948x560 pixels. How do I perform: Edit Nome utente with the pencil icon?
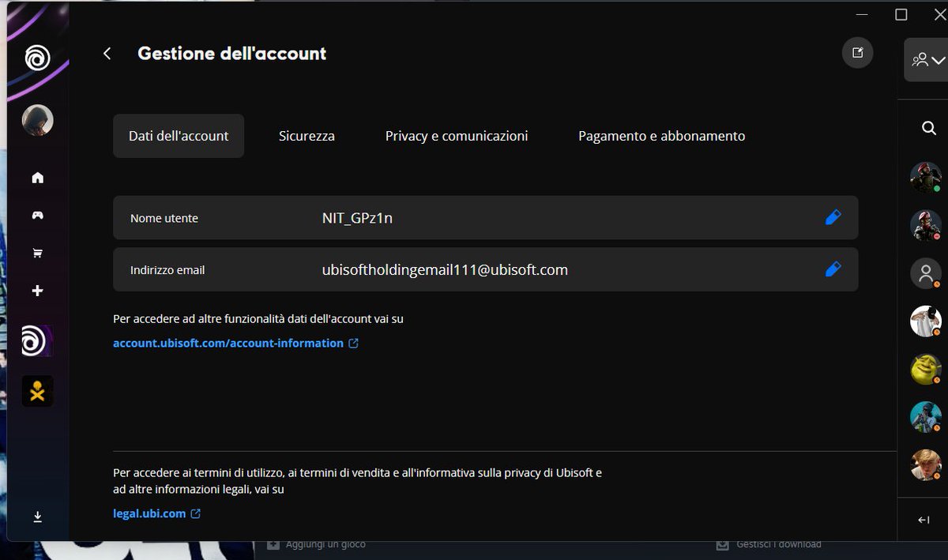tap(833, 217)
